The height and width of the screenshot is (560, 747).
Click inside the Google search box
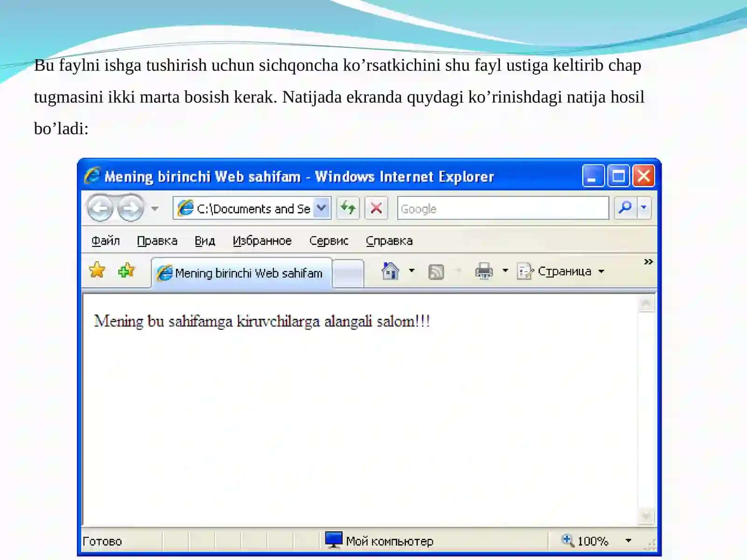[503, 208]
